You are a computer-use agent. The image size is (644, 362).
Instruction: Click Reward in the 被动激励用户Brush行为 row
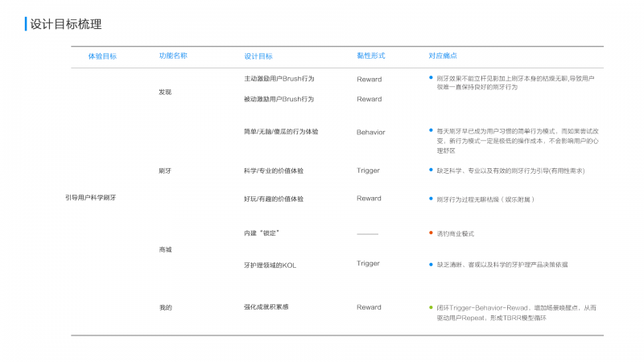[369, 99]
